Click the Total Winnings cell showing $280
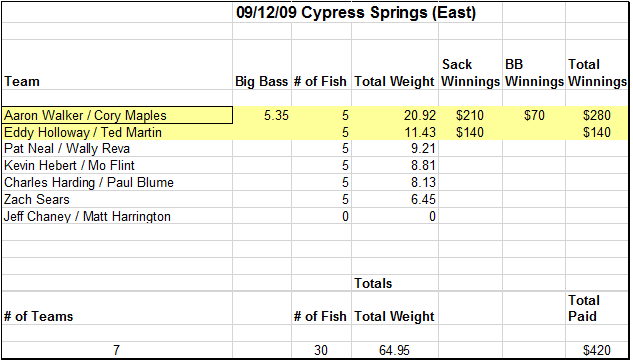This screenshot has height=363, width=633. point(597,115)
